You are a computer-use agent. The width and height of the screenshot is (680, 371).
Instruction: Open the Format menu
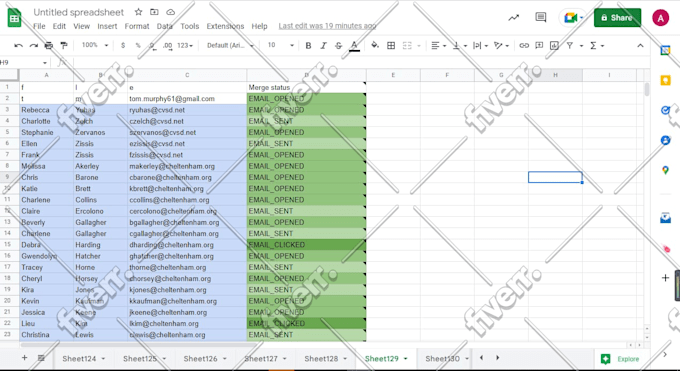pyautogui.click(x=137, y=26)
